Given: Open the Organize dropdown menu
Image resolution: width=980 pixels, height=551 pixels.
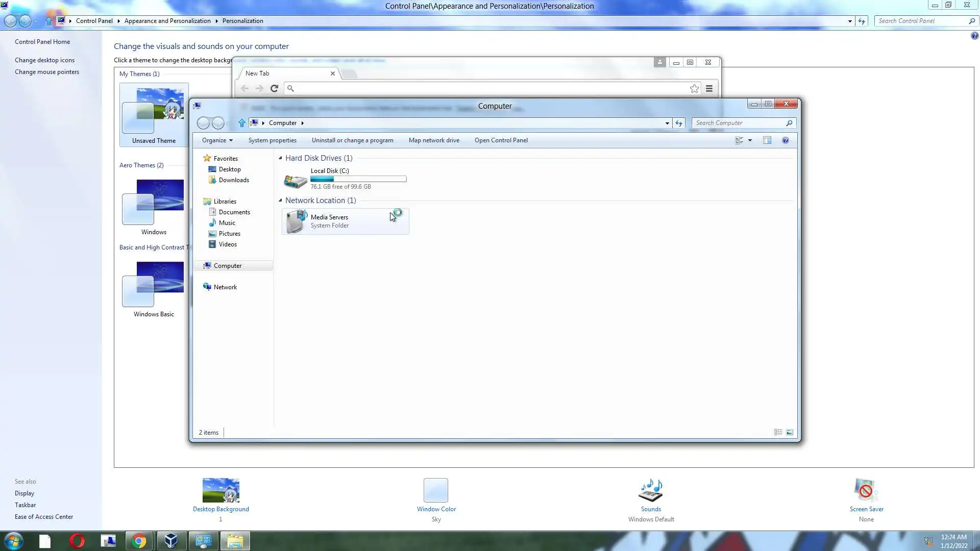Looking at the screenshot, I should click(217, 140).
